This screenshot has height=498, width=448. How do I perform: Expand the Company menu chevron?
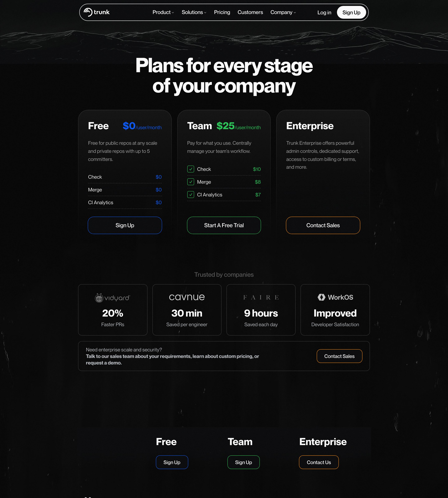[x=295, y=13]
